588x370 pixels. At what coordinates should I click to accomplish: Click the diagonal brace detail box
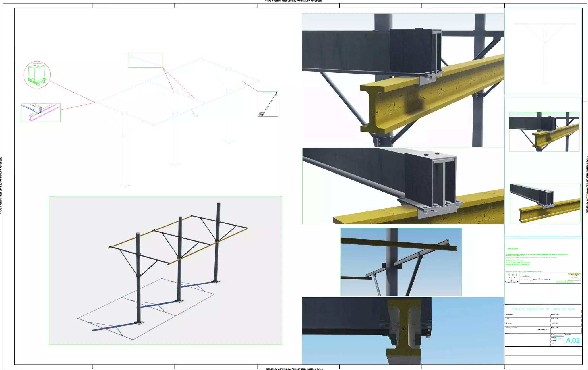point(268,104)
